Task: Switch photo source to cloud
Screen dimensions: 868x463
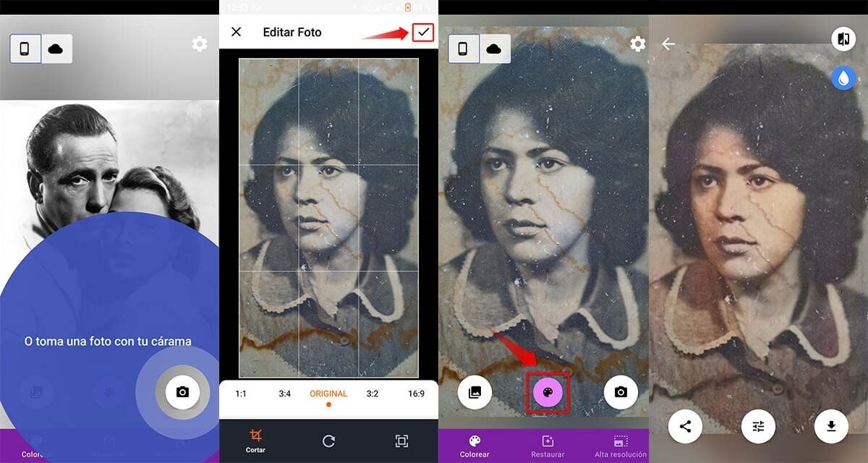Action: pos(495,48)
